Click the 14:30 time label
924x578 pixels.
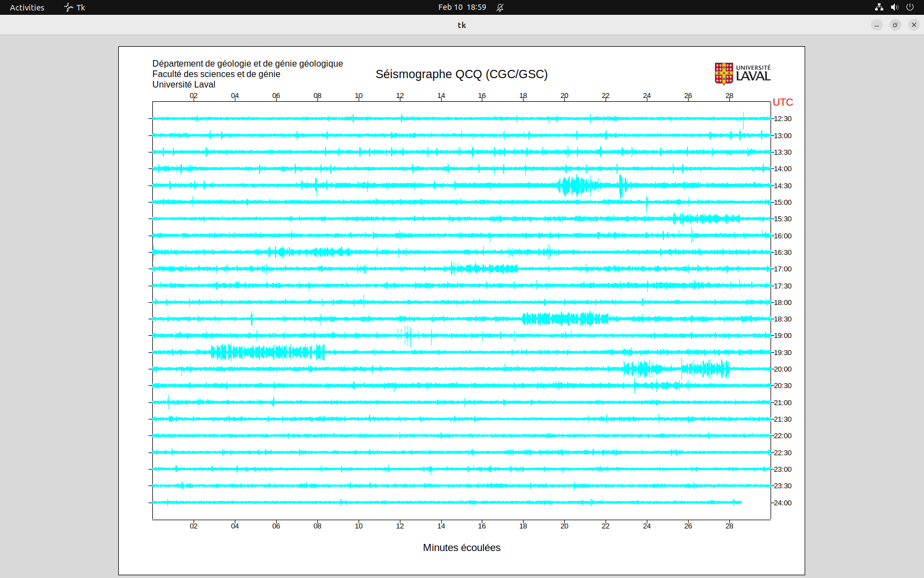(x=783, y=186)
